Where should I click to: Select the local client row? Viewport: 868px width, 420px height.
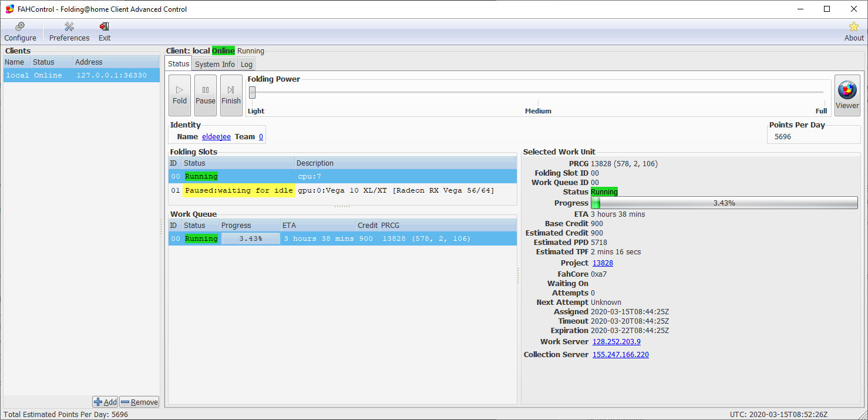[x=82, y=75]
